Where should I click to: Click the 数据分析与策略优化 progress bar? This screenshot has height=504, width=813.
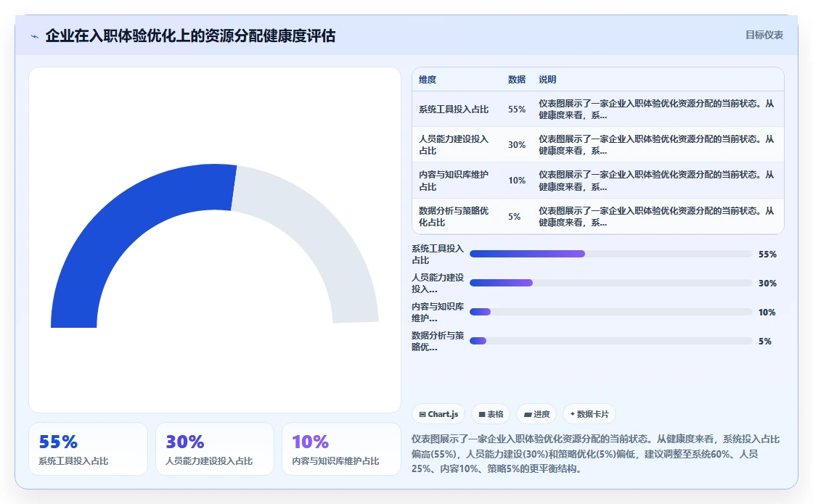tap(610, 341)
